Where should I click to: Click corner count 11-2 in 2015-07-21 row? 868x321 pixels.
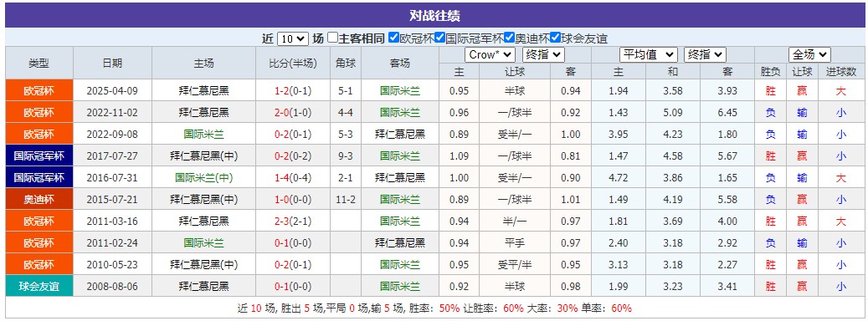[x=346, y=200]
